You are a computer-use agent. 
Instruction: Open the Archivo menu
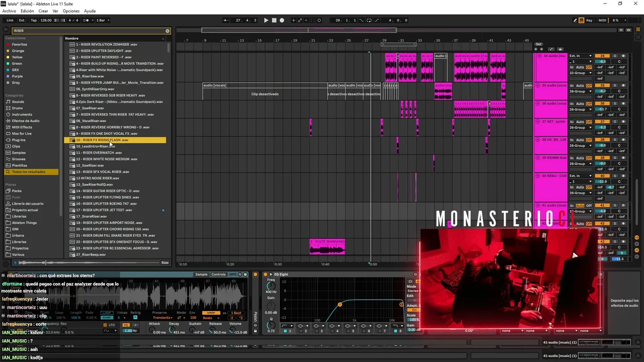(x=9, y=11)
